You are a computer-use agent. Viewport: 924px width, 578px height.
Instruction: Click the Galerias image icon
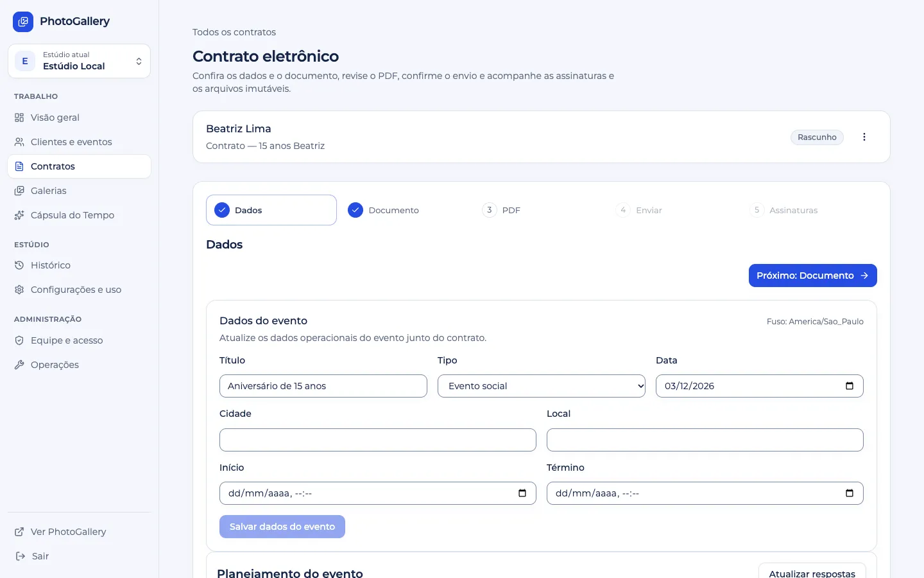19,191
